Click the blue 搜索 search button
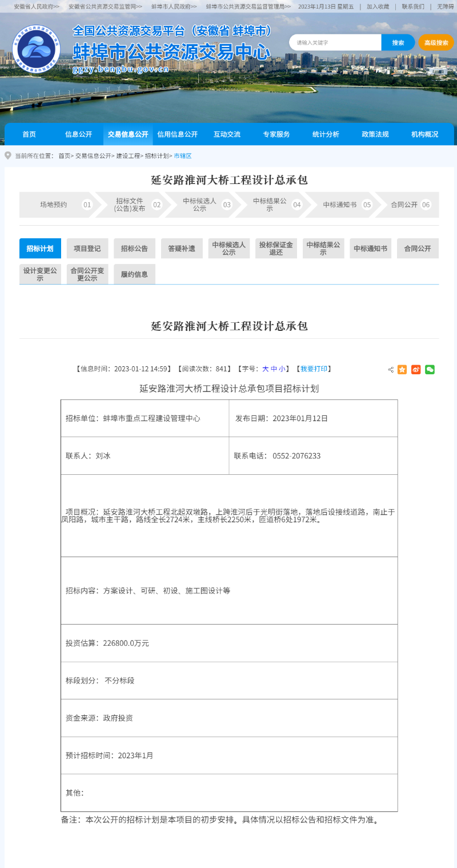The width and height of the screenshot is (457, 868). click(398, 43)
